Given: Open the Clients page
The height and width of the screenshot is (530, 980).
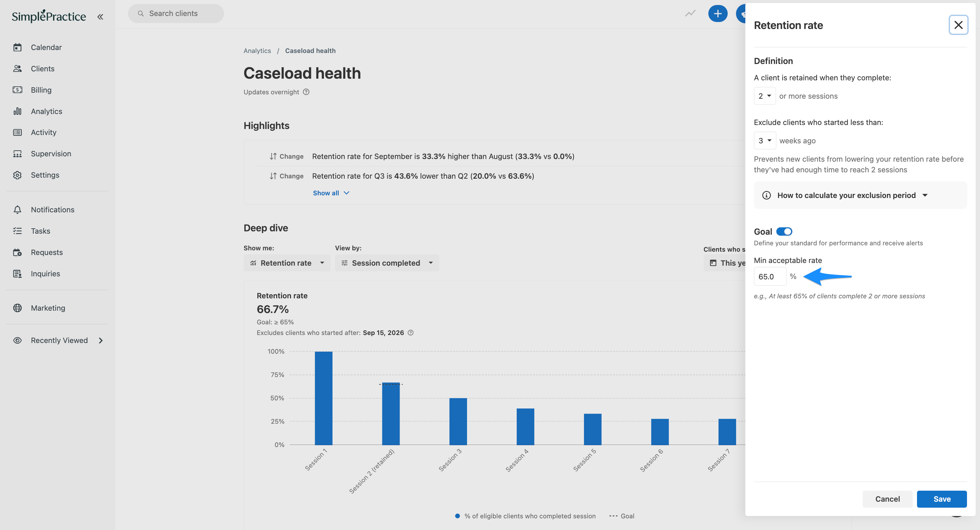Looking at the screenshot, I should (43, 68).
